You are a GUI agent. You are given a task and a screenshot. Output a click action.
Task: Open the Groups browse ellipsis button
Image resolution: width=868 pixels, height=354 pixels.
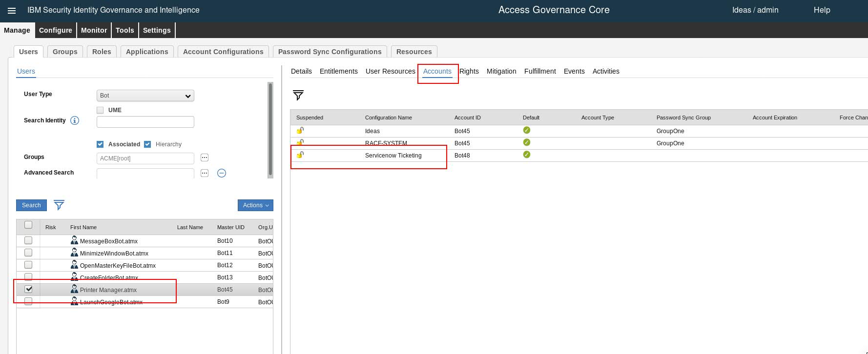click(x=205, y=157)
